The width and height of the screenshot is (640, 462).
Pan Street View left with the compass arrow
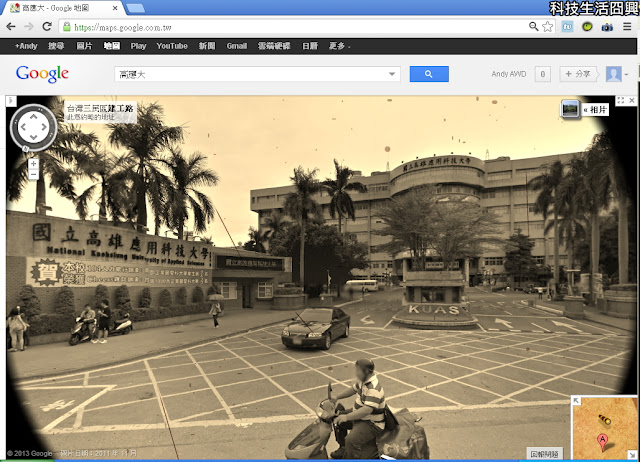pyautogui.click(x=23, y=127)
